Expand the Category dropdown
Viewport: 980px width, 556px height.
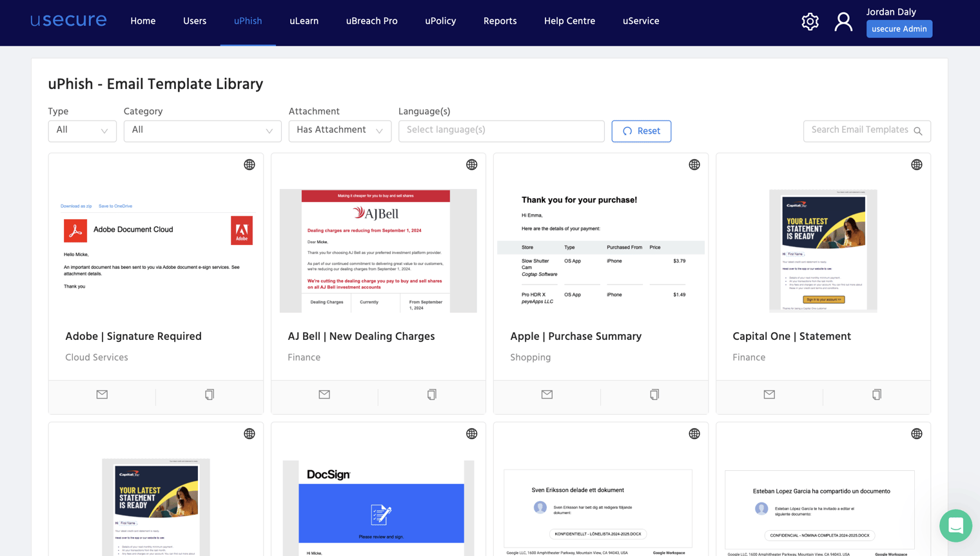[x=202, y=131]
